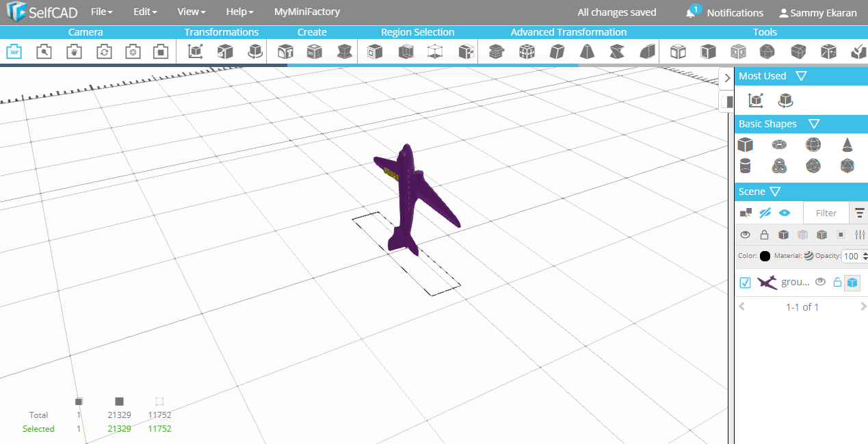
Task: Choose vertex region selection wireframe icon
Action: coord(435,51)
